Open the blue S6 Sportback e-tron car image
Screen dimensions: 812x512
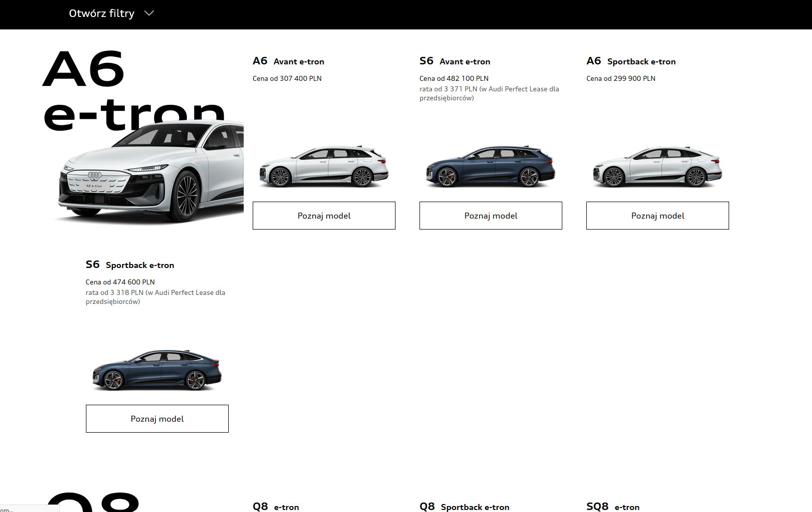[157, 370]
